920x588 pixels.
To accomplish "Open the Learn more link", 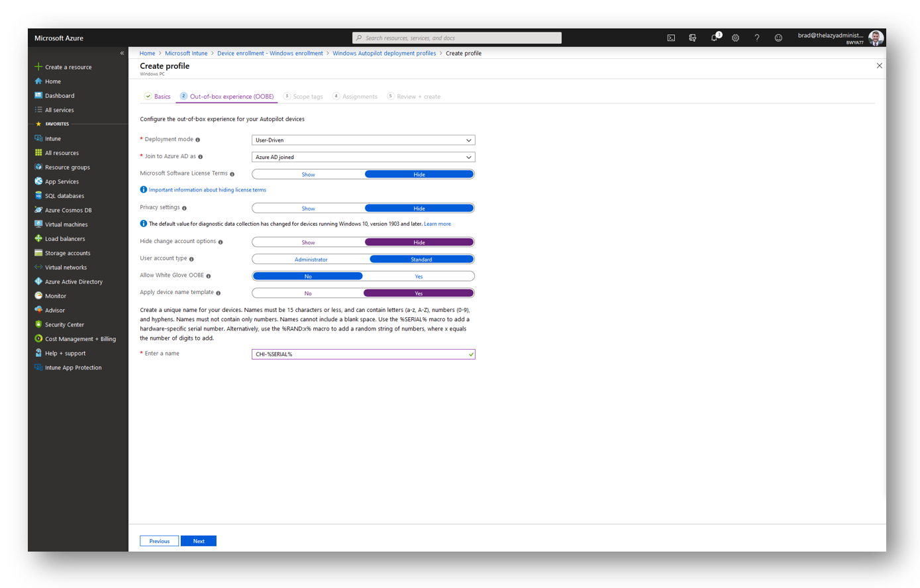I will [x=437, y=224].
